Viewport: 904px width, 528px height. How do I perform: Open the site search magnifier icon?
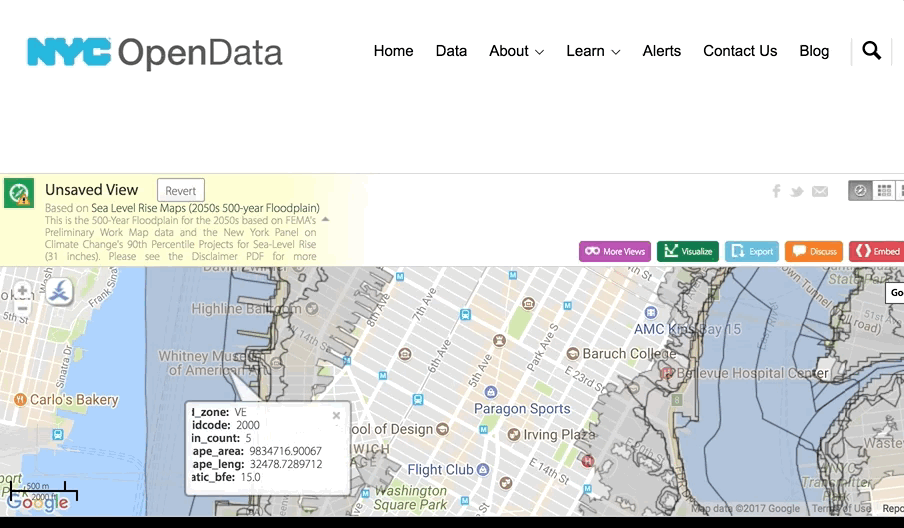pyautogui.click(x=871, y=51)
